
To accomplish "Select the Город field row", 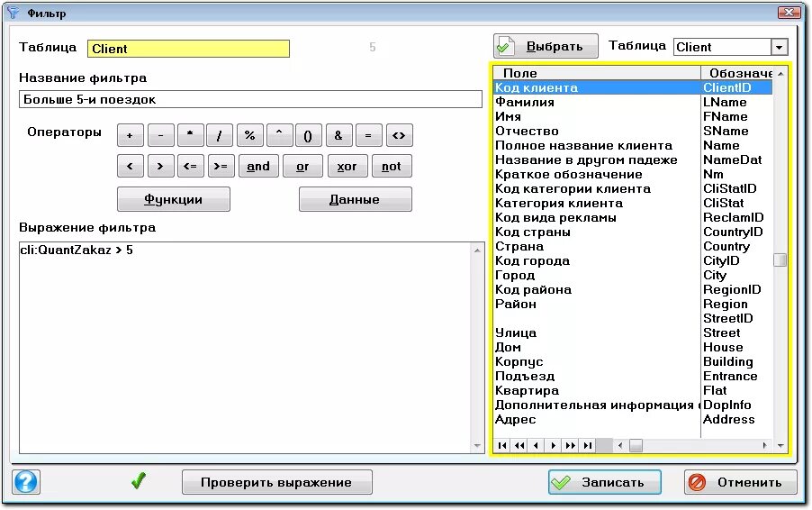I will pos(633,275).
